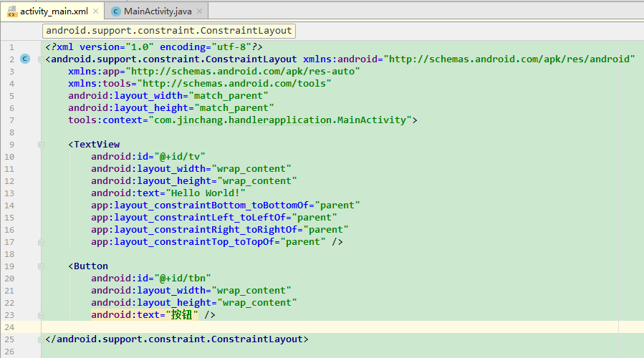644x358 pixels.
Task: Click the XML file icon on activity_main.xml tab
Action: tap(12, 11)
